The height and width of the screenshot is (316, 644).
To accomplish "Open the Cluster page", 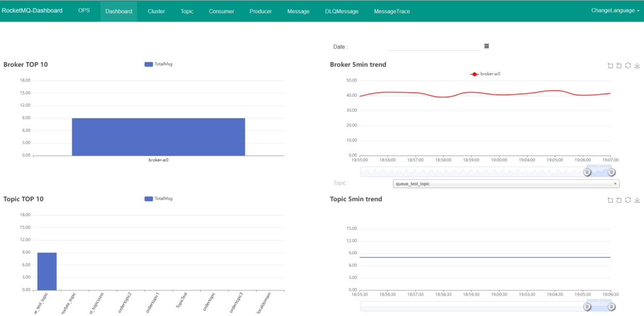I will [156, 11].
